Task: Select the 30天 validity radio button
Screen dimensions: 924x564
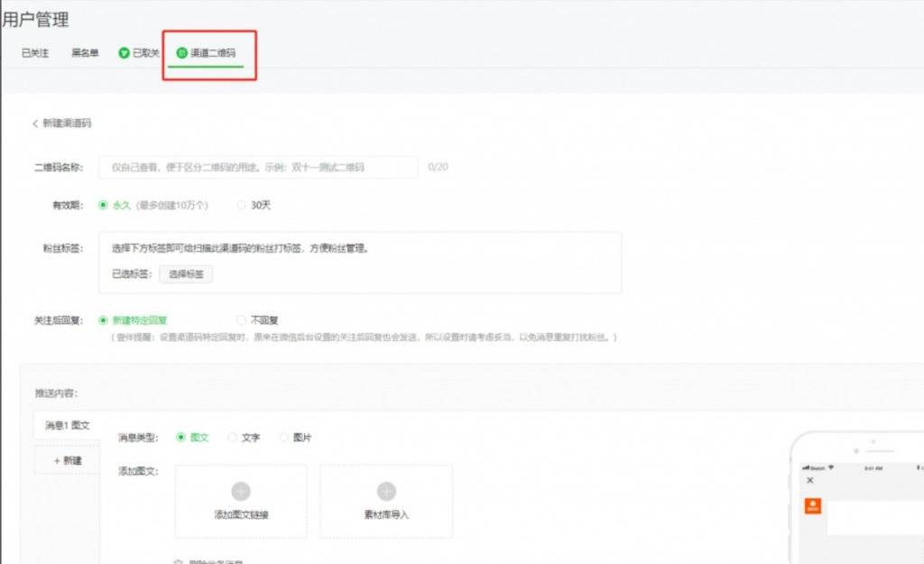Action: click(x=241, y=205)
